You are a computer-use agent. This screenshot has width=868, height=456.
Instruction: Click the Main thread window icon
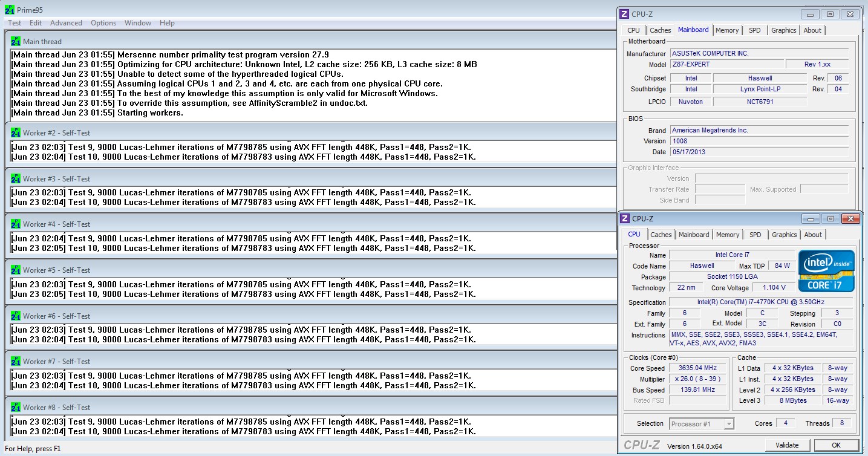click(16, 41)
